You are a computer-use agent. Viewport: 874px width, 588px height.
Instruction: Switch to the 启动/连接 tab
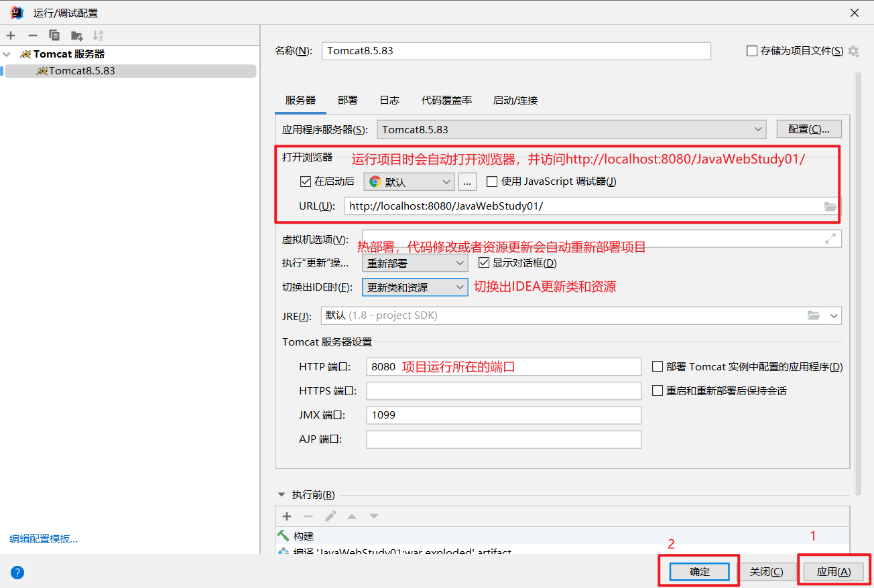pos(515,100)
